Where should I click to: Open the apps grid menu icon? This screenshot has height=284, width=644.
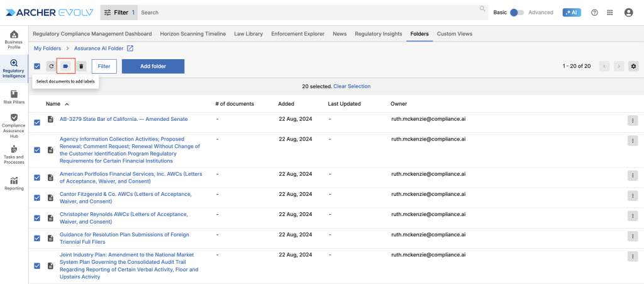coord(610,13)
